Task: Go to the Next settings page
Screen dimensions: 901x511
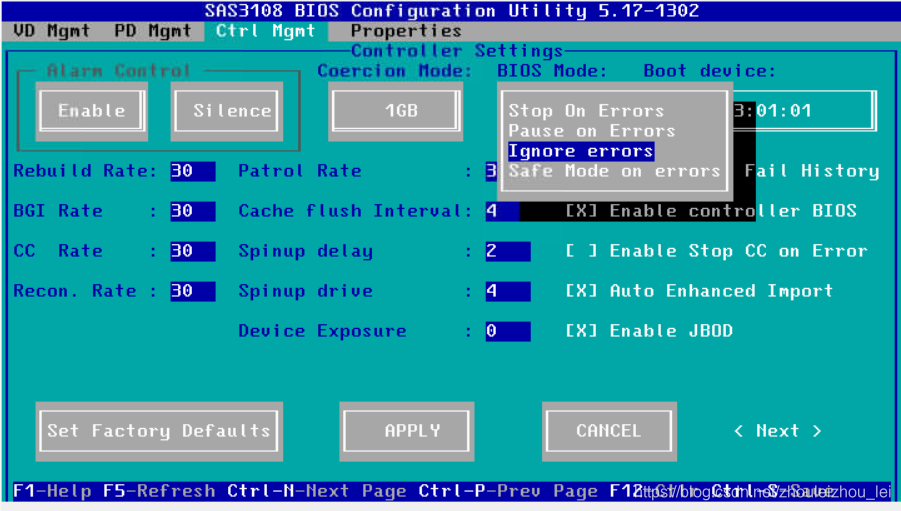Action: tap(777, 431)
